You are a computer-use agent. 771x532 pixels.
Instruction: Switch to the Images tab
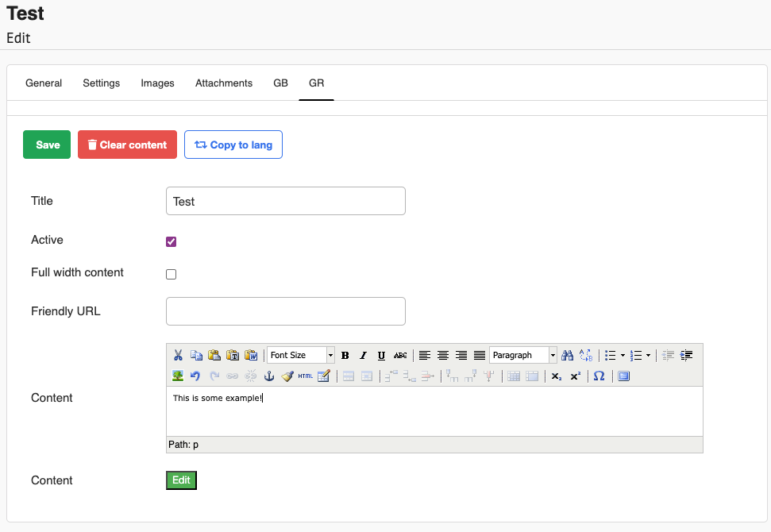point(157,83)
